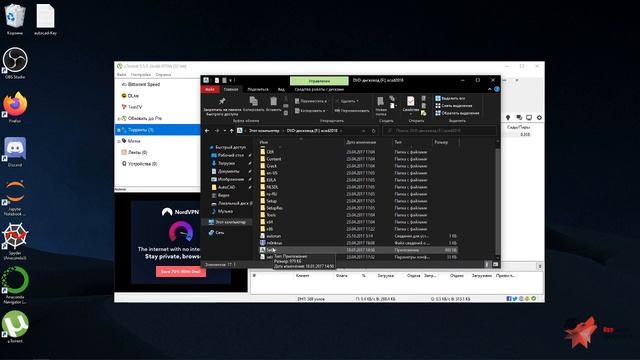Click the New folder icon in ribbon
This screenshot has height=360, width=640.
click(380, 102)
